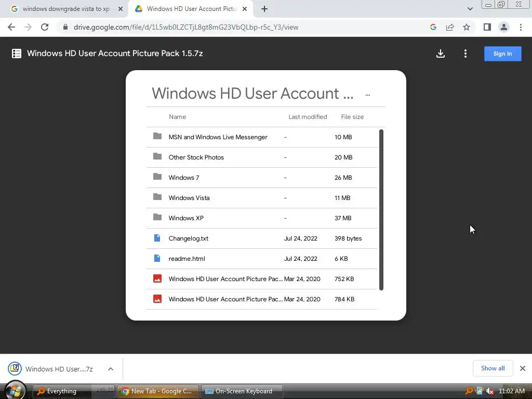Click the red image icon of the 752 KB file

(x=157, y=278)
